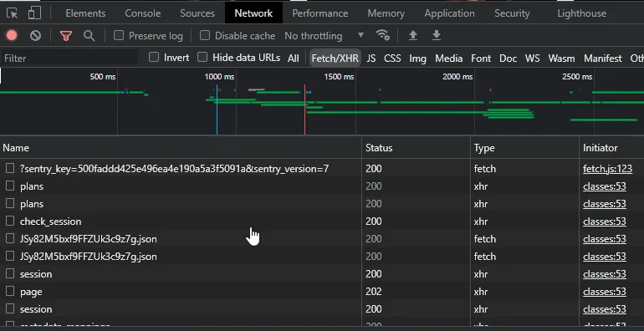Viewport: 644px width, 331px height.
Task: Filter requests by JS type
Action: tap(371, 59)
